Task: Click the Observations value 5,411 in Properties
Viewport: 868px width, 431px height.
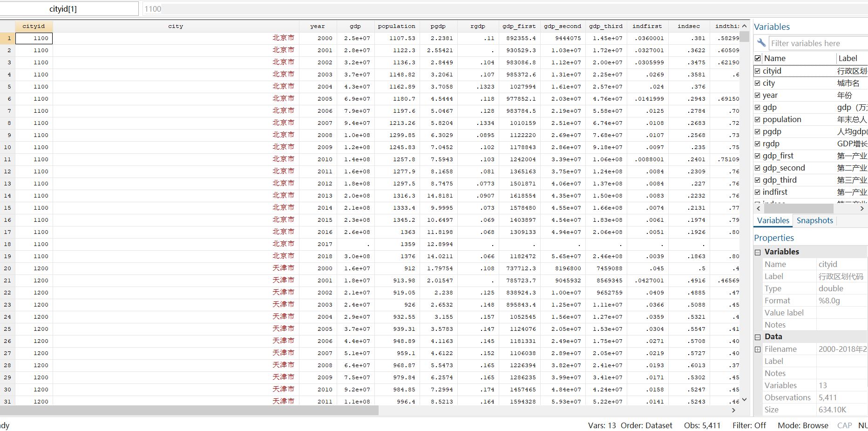Action: 827,397
